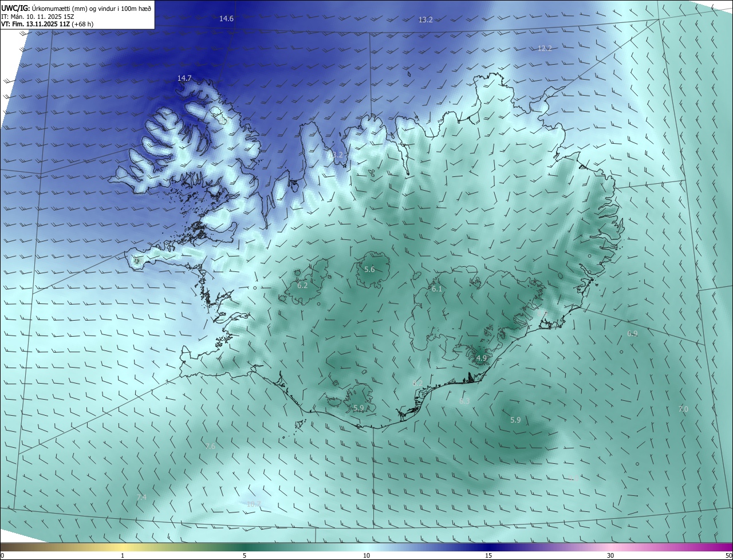This screenshot has width=733, height=560.
Task: Click the 4.9 value label
Action: click(482, 358)
